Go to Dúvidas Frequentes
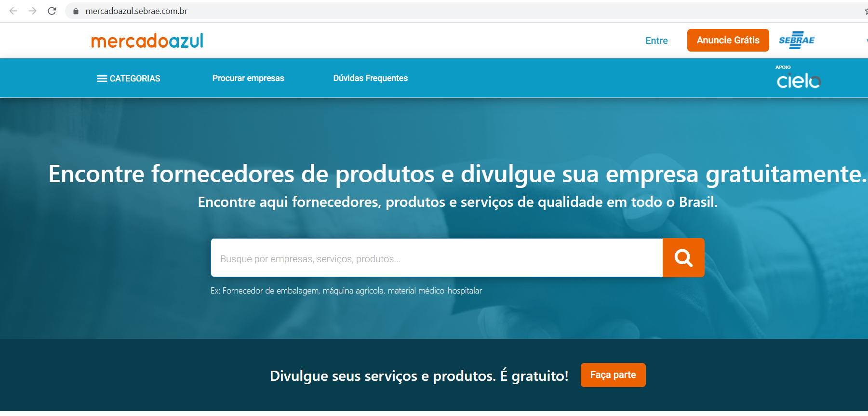Image resolution: width=868 pixels, height=416 pixels. [370, 78]
